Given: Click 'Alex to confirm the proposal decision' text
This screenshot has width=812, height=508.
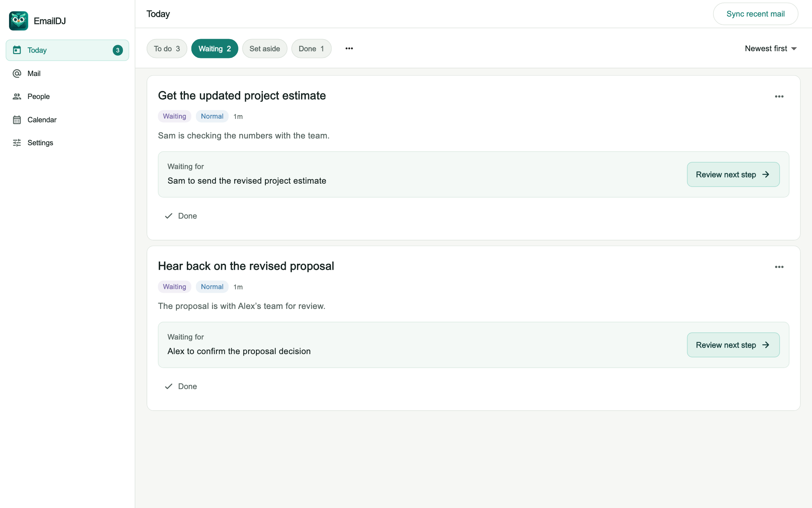Looking at the screenshot, I should pyautogui.click(x=239, y=351).
